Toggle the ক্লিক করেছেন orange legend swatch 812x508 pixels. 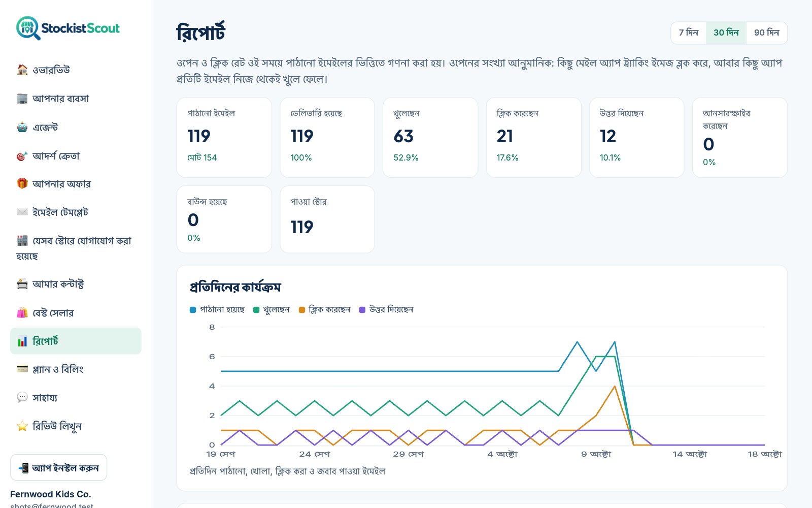[302, 310]
